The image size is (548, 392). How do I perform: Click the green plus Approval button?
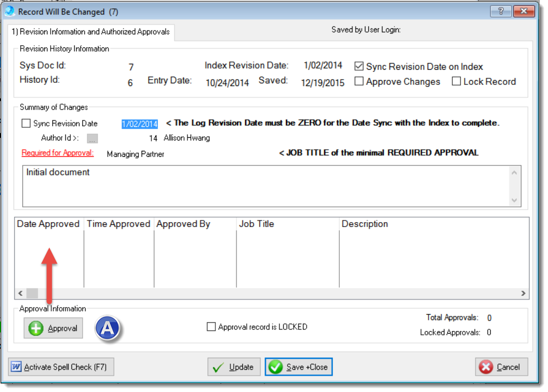(53, 328)
